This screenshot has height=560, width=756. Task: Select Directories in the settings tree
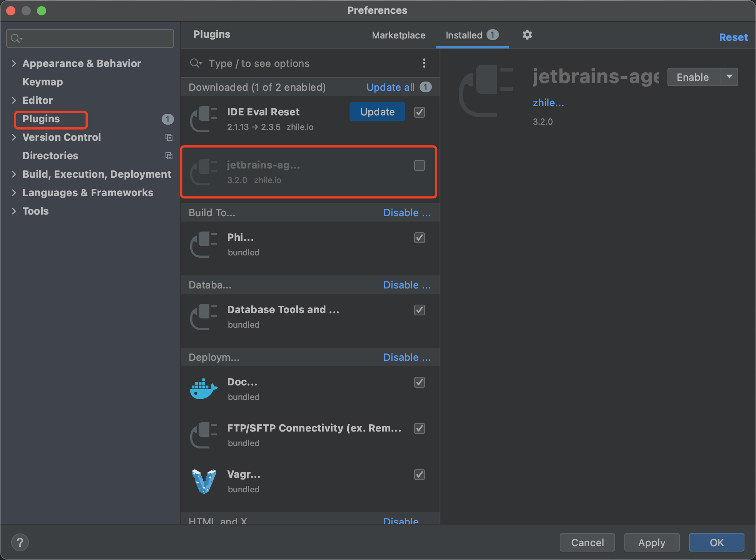point(50,156)
